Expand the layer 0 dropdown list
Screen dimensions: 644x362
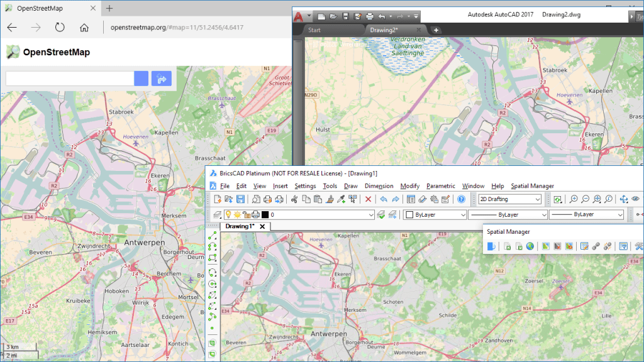(x=370, y=215)
